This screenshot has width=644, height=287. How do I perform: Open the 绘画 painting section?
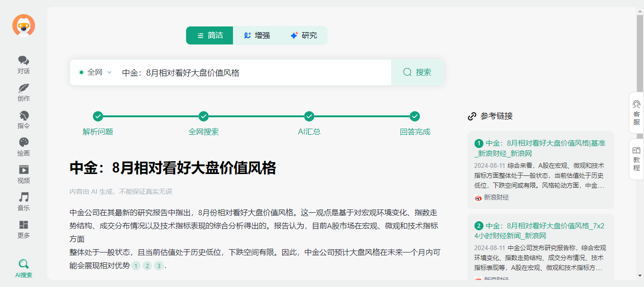pos(24,148)
